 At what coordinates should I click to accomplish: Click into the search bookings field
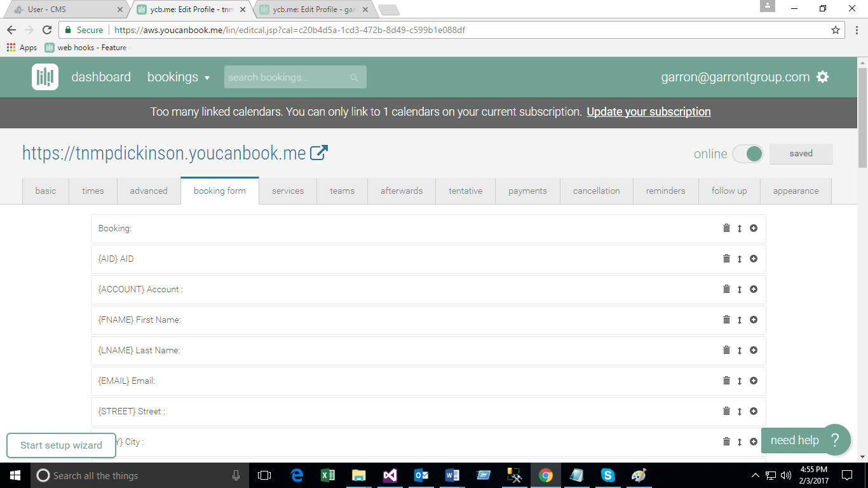[287, 78]
